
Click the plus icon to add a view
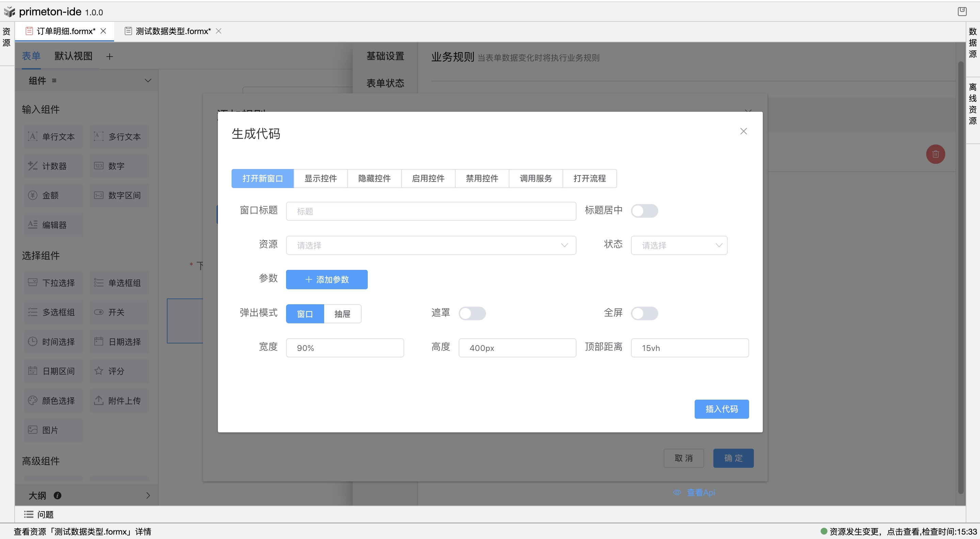tap(110, 57)
